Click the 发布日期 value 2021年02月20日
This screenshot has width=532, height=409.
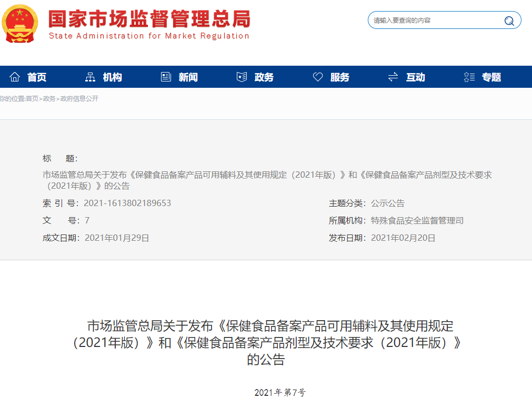pos(403,238)
